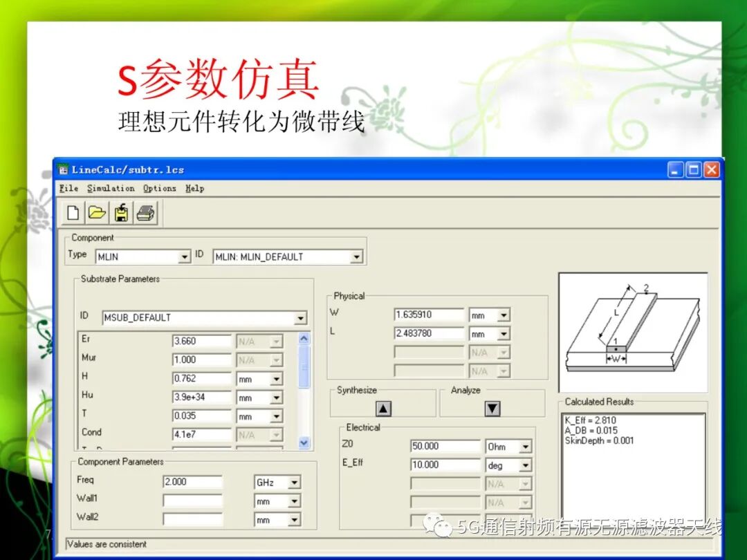This screenshot has width=747, height=560.
Task: Click the Analyze down-arrow button
Action: (x=492, y=409)
